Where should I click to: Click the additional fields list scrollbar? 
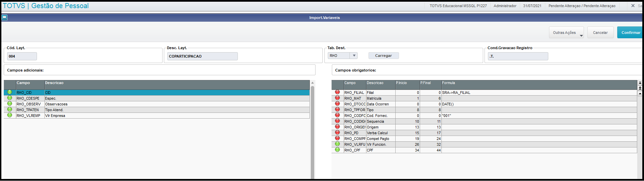[x=312, y=132]
